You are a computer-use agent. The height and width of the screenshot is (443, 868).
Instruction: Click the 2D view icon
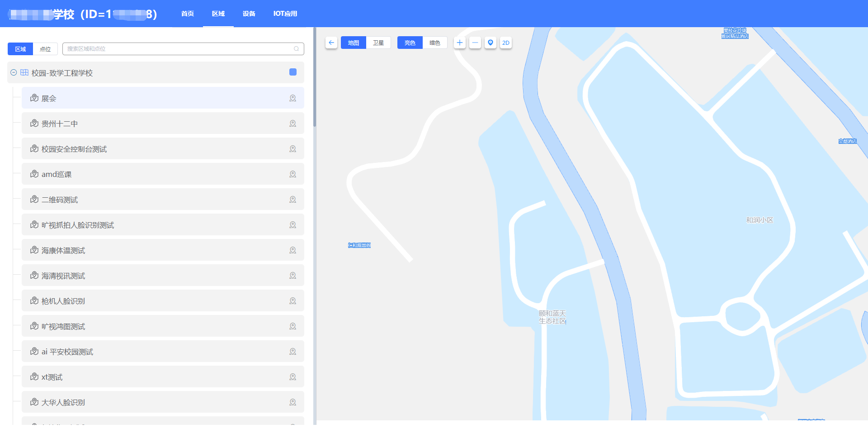pyautogui.click(x=506, y=43)
